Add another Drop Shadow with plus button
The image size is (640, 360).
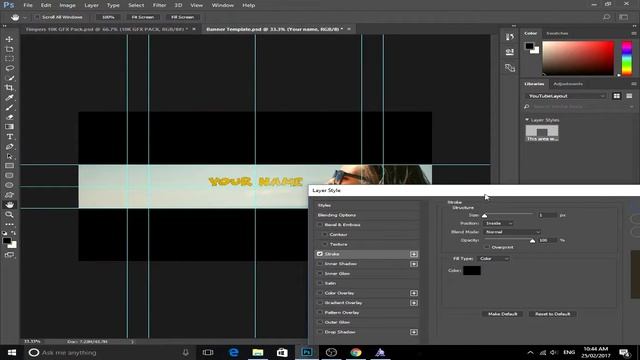[414, 332]
